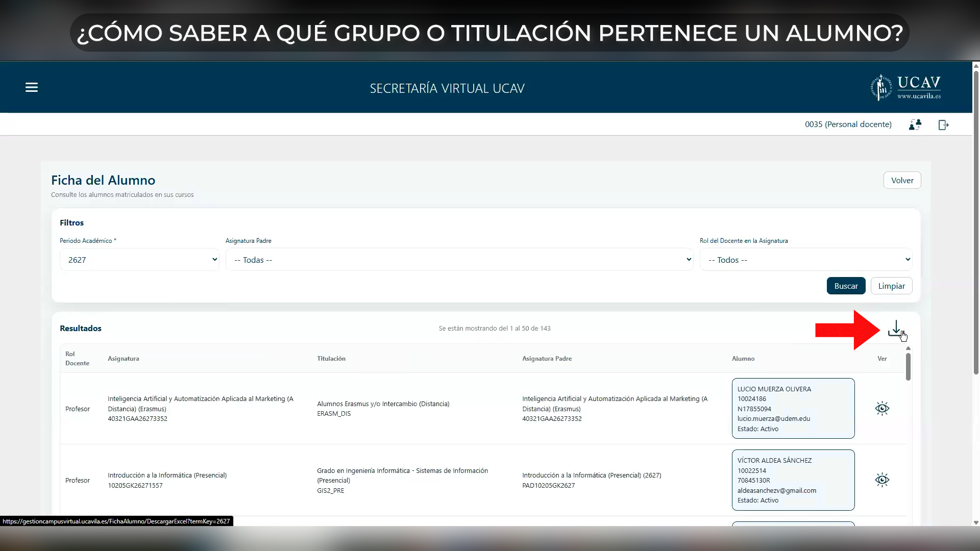Open the Rol del Docente dropdown
This screenshot has width=980, height=551.
tap(806, 260)
